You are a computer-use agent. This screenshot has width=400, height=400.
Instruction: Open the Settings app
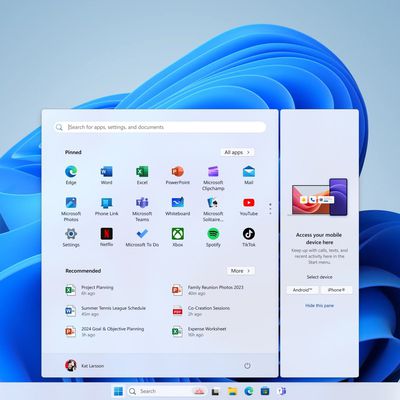pyautogui.click(x=71, y=237)
